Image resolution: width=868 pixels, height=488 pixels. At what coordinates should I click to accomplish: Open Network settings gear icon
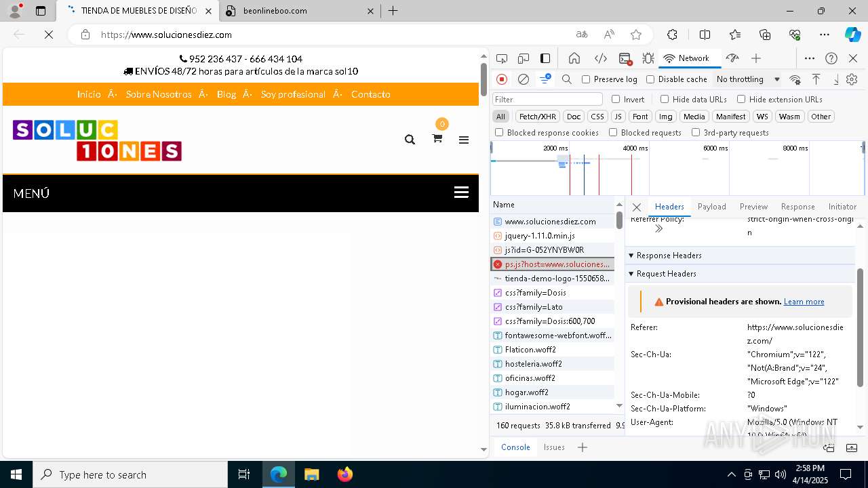pyautogui.click(x=852, y=79)
